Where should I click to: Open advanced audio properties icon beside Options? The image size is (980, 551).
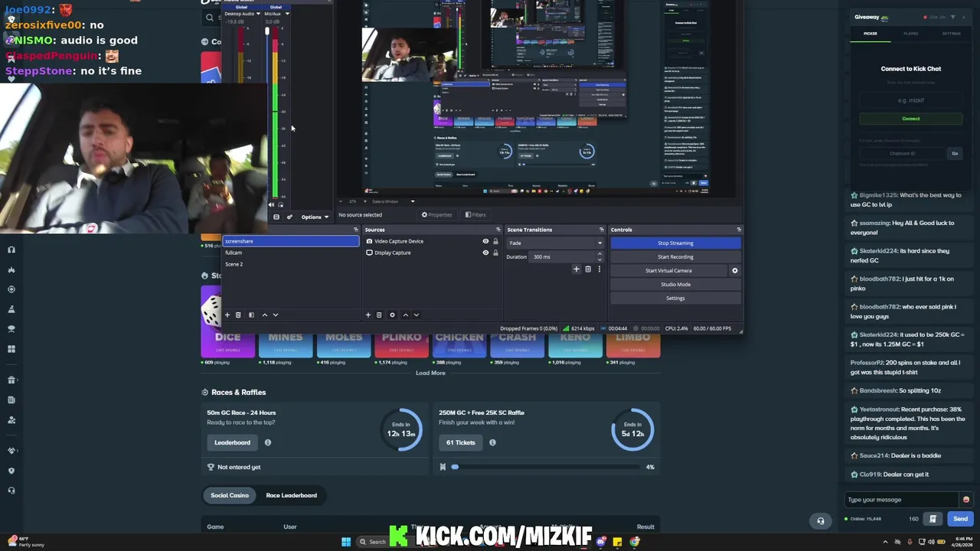tap(289, 217)
